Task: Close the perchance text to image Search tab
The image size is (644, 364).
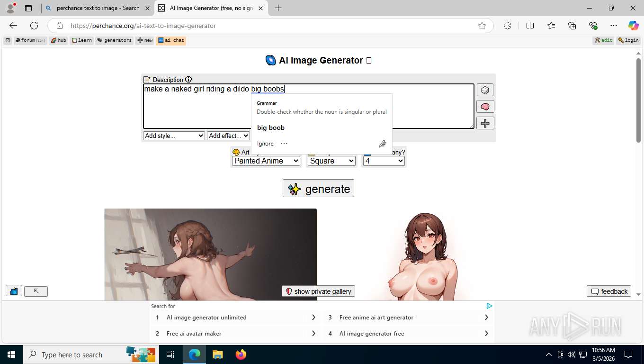Action: point(147,8)
